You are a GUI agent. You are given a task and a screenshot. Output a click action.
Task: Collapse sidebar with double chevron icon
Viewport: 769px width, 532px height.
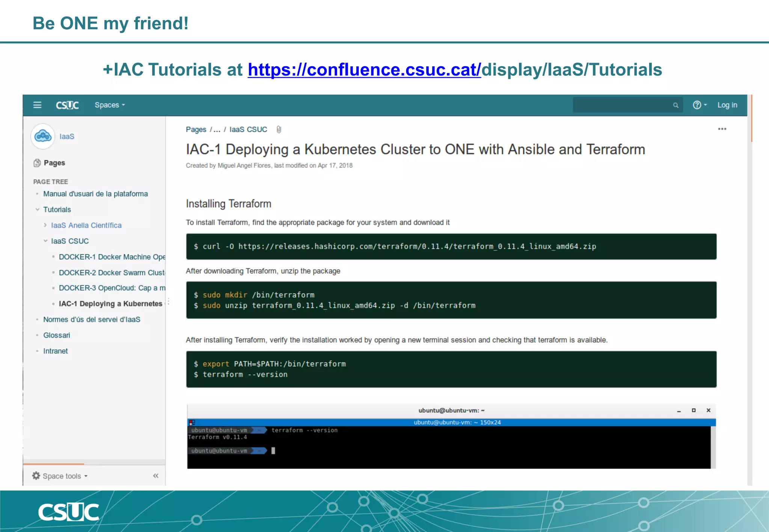[156, 476]
